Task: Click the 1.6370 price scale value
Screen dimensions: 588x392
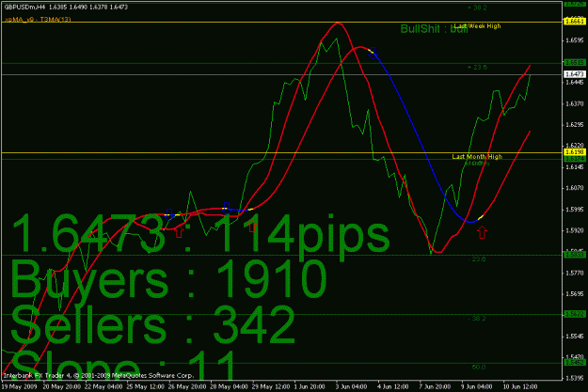Action: pyautogui.click(x=575, y=103)
